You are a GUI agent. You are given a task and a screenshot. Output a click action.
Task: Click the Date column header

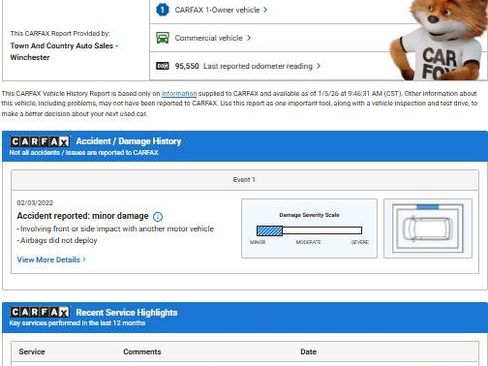click(308, 352)
